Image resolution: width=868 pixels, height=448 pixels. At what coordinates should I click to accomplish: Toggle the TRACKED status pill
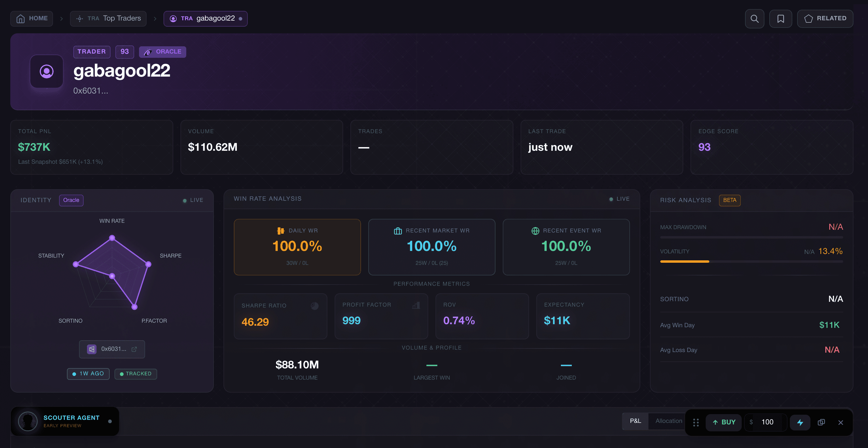[x=135, y=374]
